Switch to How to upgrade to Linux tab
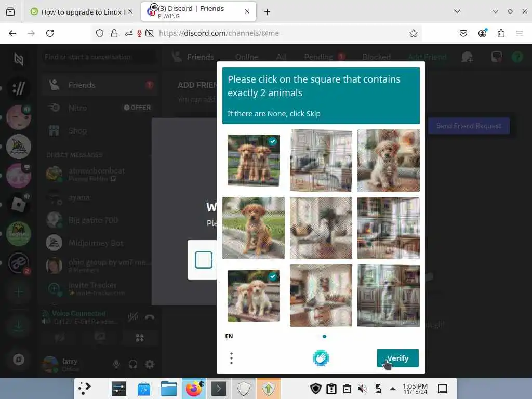 (82, 12)
